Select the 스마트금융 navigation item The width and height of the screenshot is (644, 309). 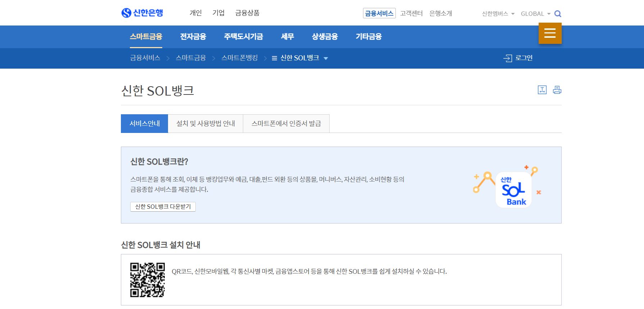click(x=146, y=37)
